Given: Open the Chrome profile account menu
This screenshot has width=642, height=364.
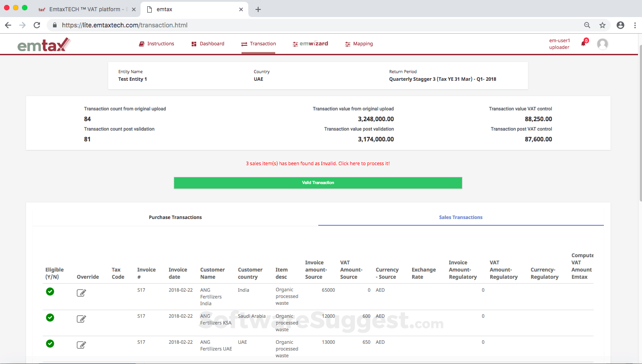Looking at the screenshot, I should click(x=620, y=25).
